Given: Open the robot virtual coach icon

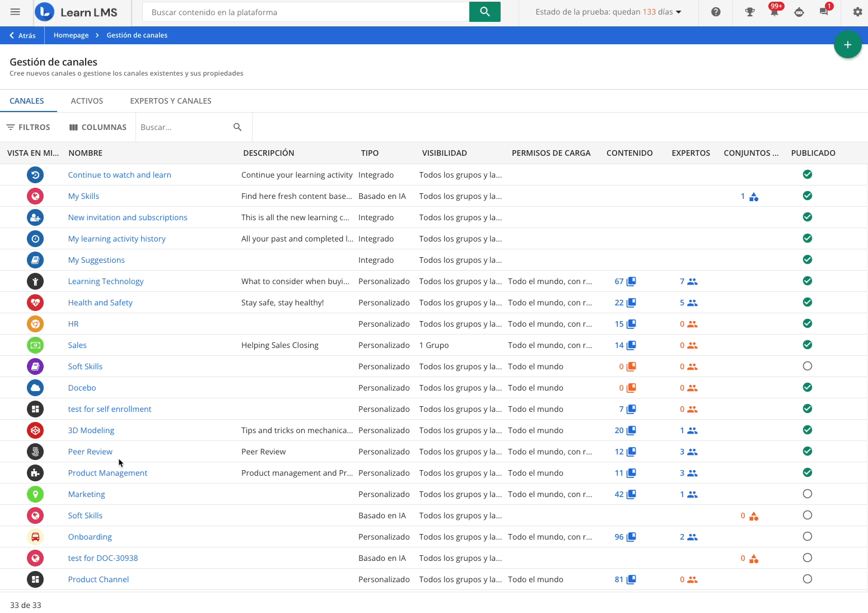Looking at the screenshot, I should (x=799, y=12).
